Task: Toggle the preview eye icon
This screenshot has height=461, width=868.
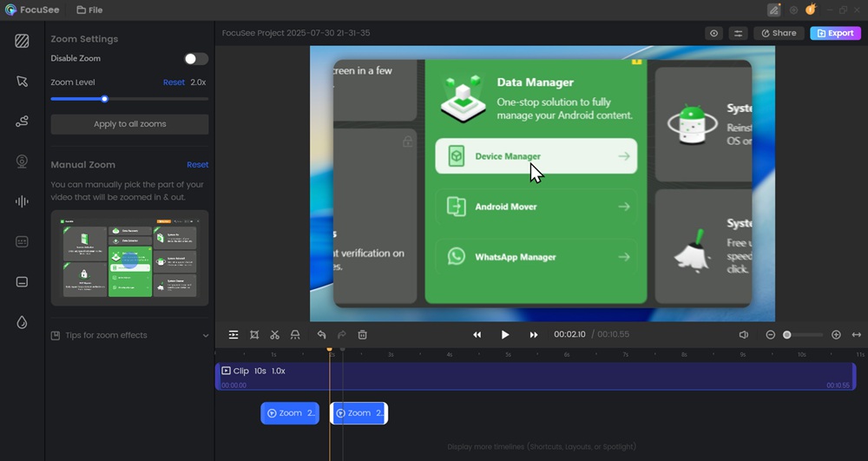Action: coord(714,33)
